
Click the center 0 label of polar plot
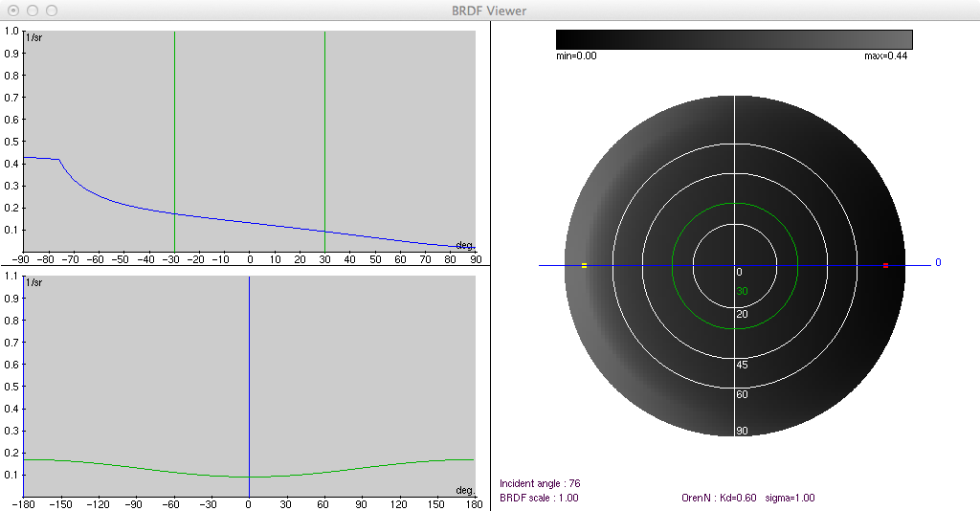pyautogui.click(x=739, y=273)
